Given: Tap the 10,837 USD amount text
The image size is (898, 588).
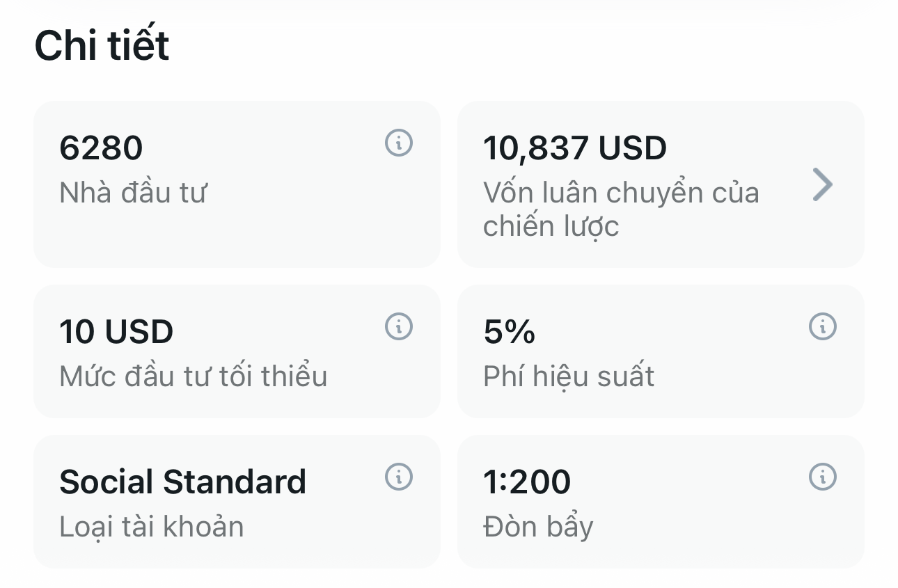Looking at the screenshot, I should click(575, 148).
